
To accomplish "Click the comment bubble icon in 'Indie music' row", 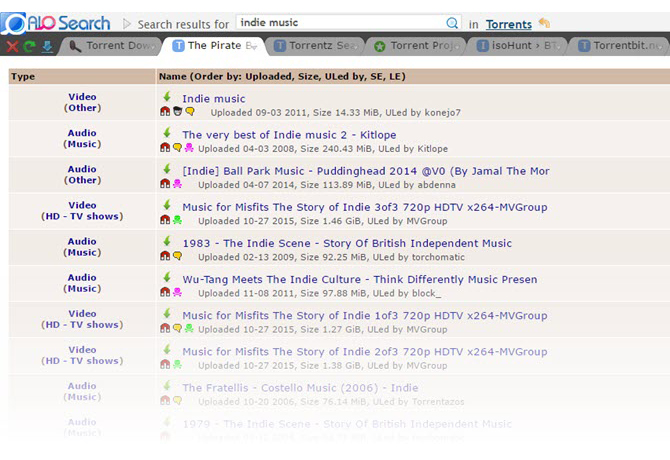I will [190, 111].
